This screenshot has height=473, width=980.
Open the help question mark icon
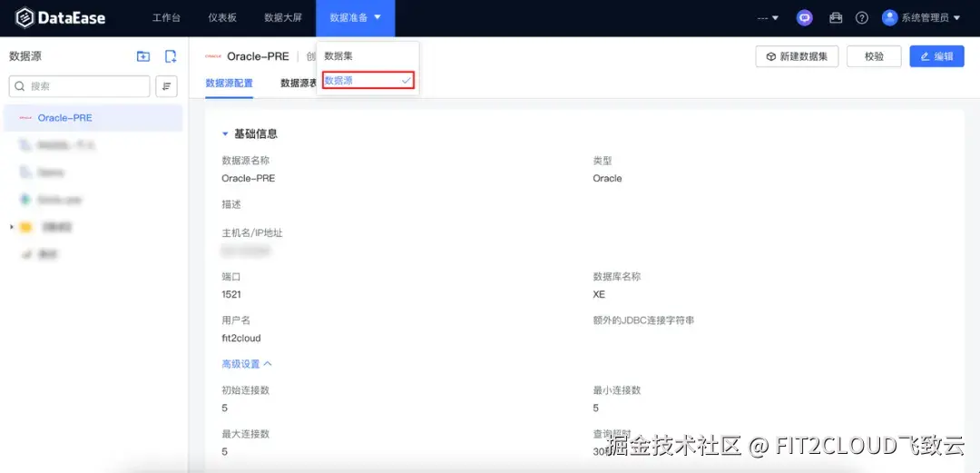pyautogui.click(x=862, y=18)
